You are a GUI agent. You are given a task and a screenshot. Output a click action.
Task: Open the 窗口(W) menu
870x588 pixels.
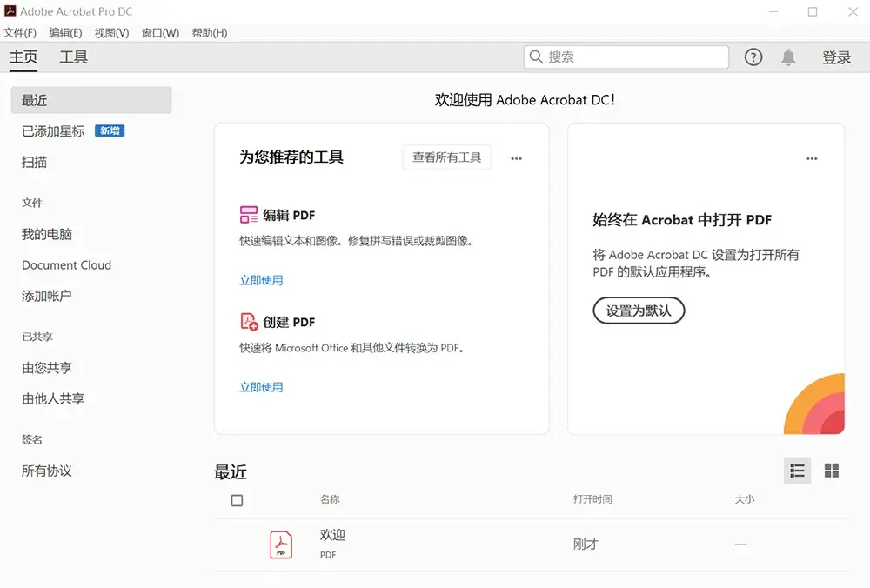pos(160,33)
